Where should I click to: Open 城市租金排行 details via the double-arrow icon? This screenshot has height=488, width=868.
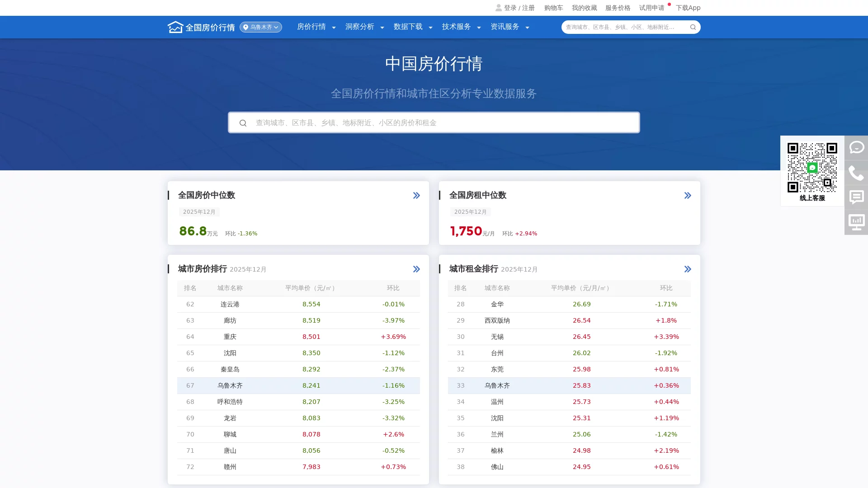(x=688, y=269)
